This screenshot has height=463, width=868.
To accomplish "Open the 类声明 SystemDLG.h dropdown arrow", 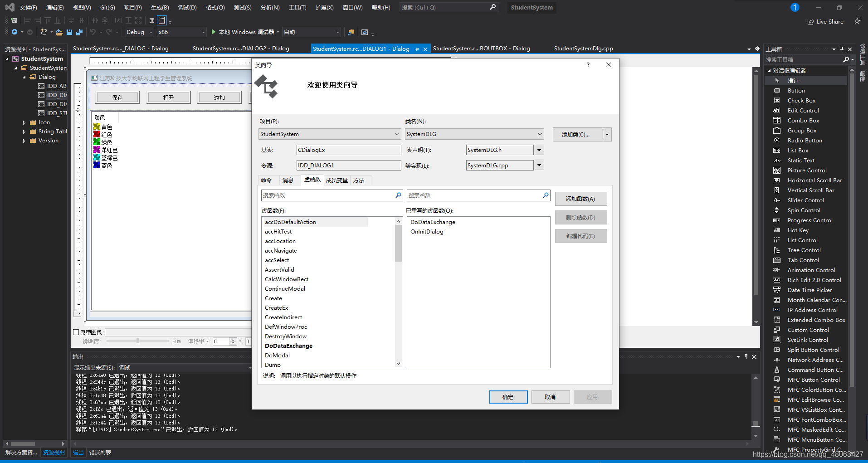I will [539, 150].
